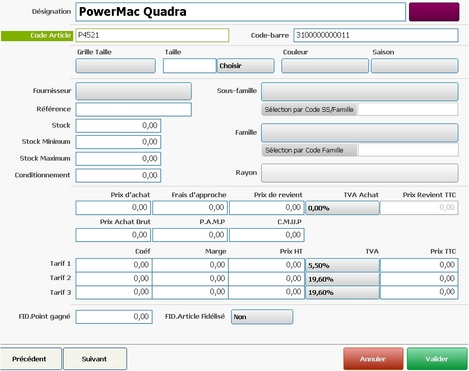
Task: Click the Prix de revient field
Action: tap(267, 208)
